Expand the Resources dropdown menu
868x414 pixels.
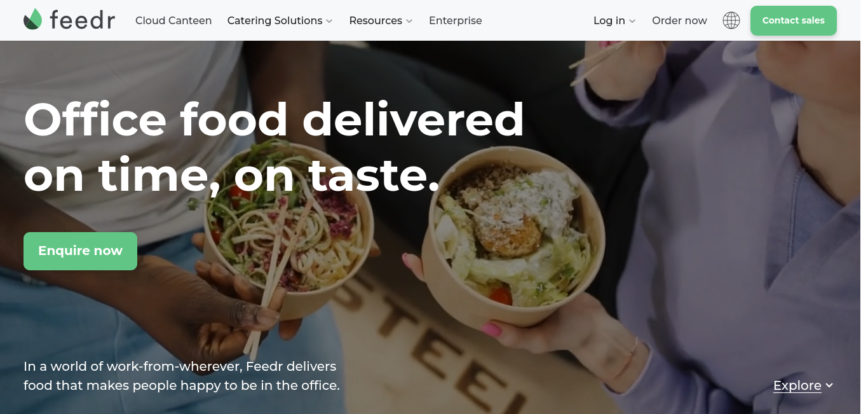point(381,20)
